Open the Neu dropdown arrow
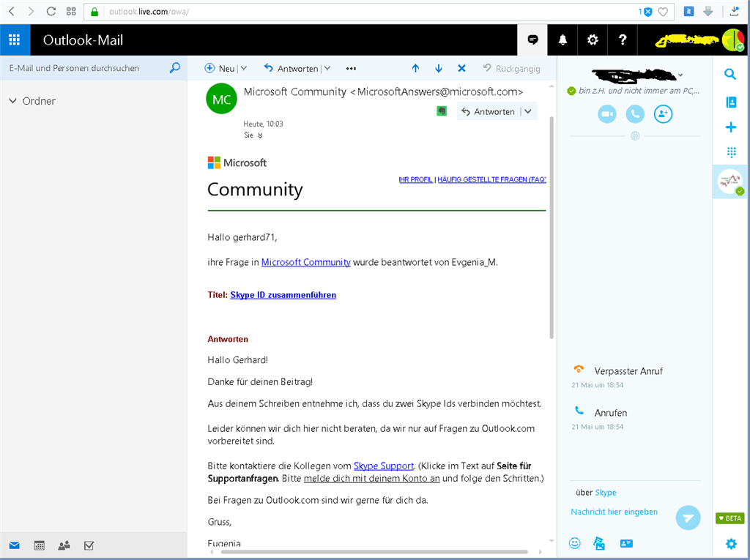The height and width of the screenshot is (560, 750). 243,68
